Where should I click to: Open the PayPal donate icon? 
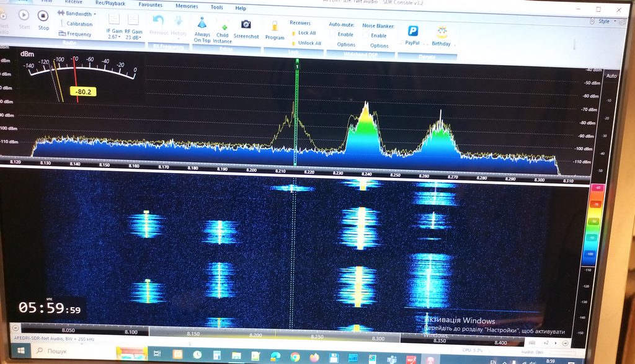tap(412, 31)
